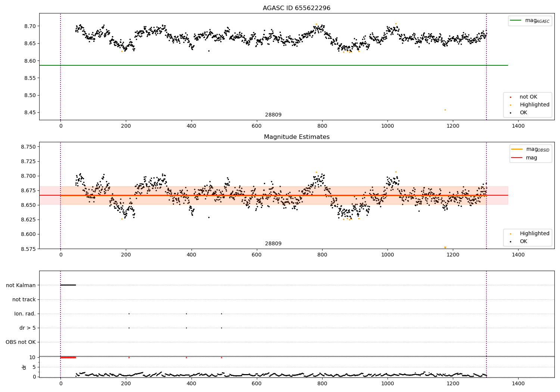The image size is (560, 392).
Task: Click the 8.60 y-axis tick label
Action: pos(30,61)
